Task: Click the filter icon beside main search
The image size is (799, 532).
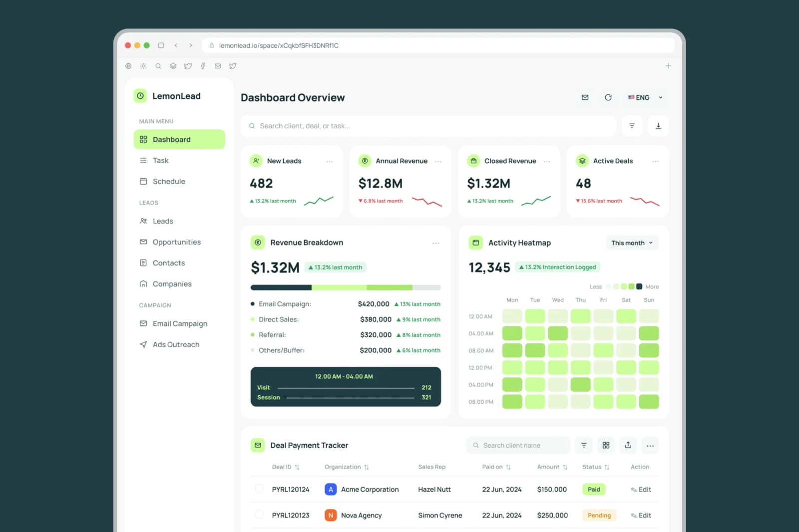Action: click(x=632, y=126)
